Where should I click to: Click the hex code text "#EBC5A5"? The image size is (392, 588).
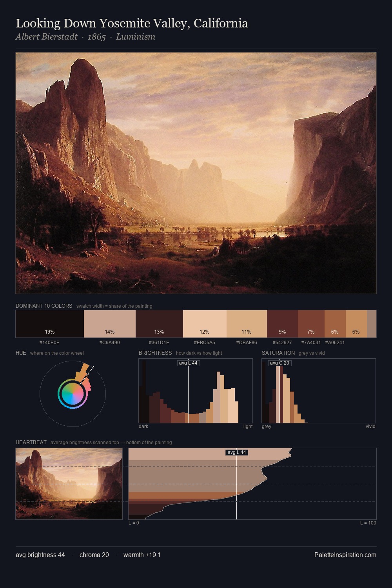205,343
